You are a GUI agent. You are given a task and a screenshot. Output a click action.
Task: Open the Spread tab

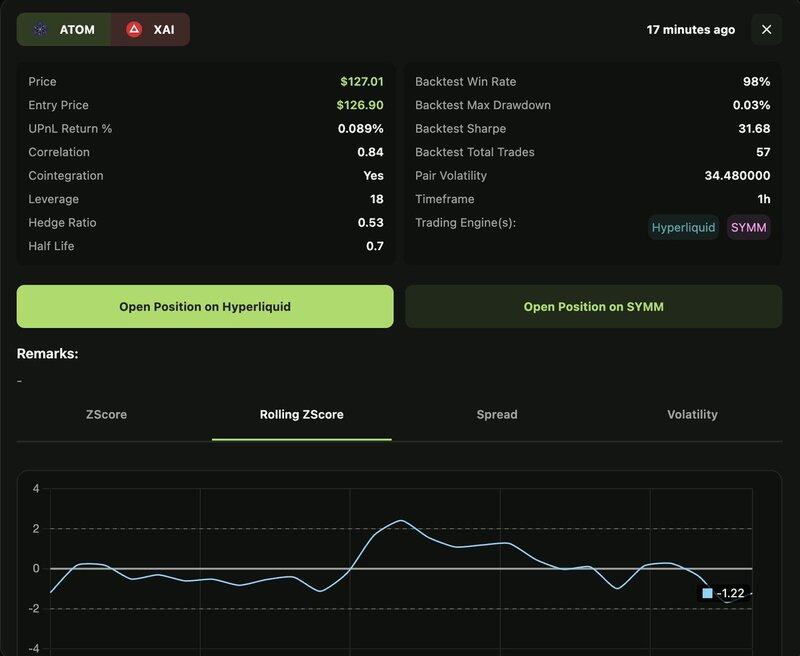coord(497,414)
